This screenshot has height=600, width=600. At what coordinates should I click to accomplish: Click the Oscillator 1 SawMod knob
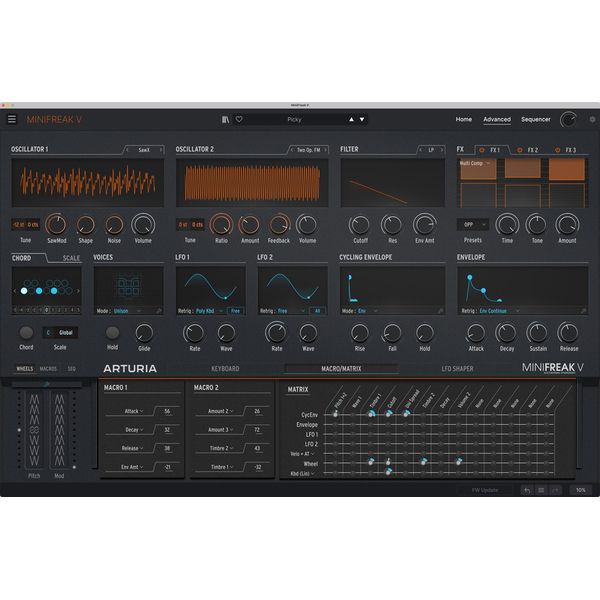pyautogui.click(x=57, y=225)
